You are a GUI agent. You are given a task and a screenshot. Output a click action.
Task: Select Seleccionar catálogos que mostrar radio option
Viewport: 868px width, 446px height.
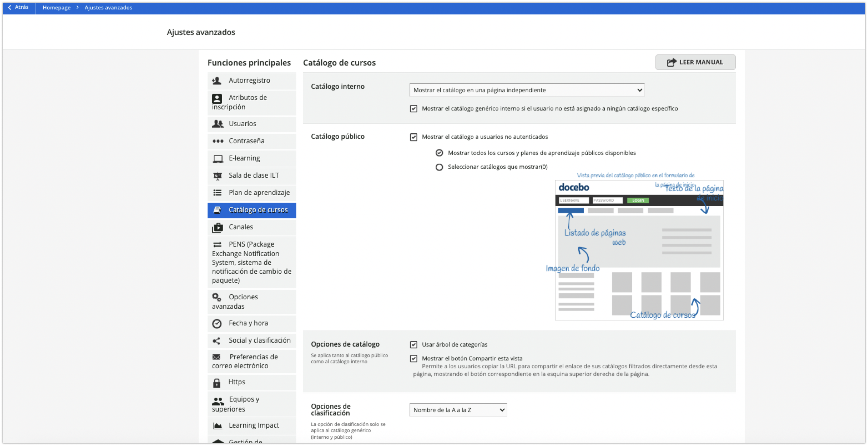(x=439, y=167)
